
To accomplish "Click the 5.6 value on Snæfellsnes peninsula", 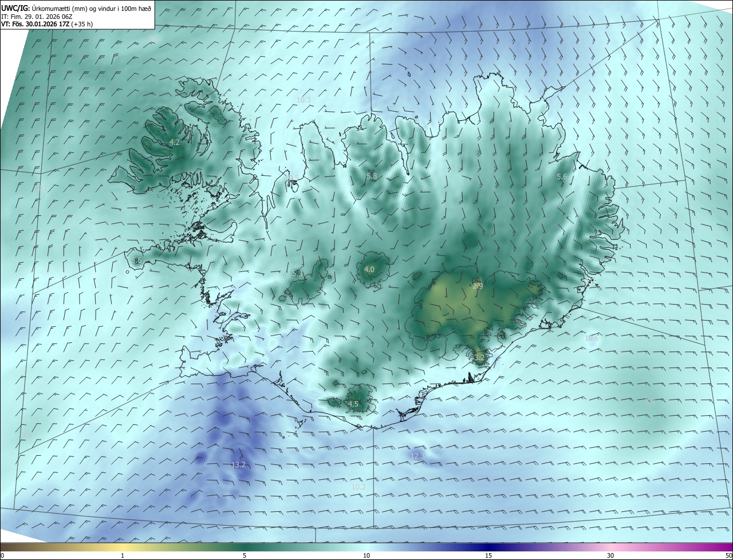I will tap(136, 261).
